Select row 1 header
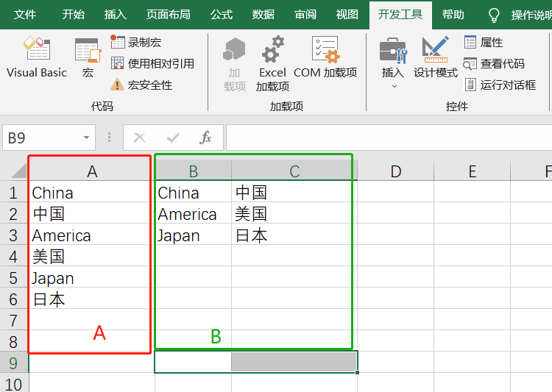552x392 pixels. [x=14, y=193]
